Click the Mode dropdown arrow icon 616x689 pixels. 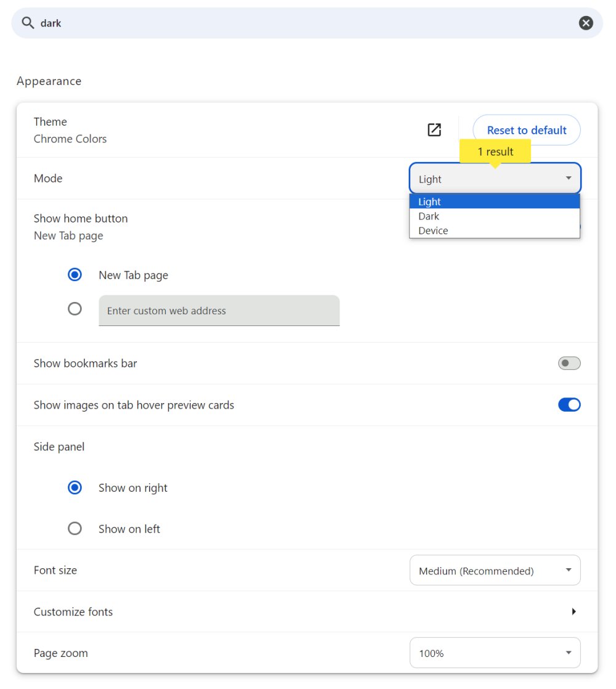[568, 178]
